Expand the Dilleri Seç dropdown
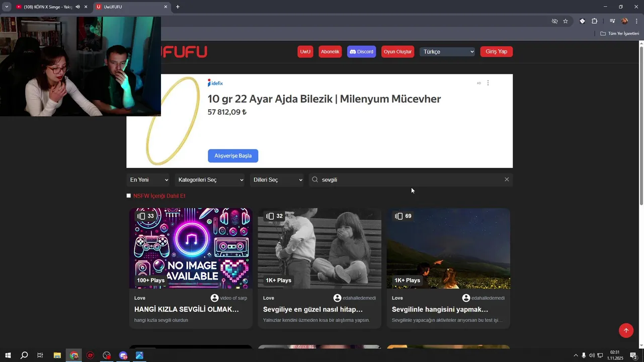The image size is (644, 362). pos(277,179)
